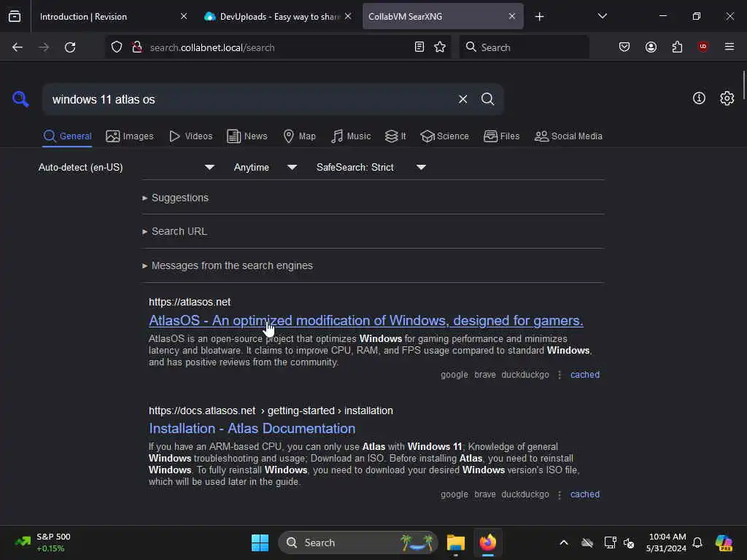This screenshot has height=560, width=747.
Task: Submit search with magnifier button
Action: 487,99
